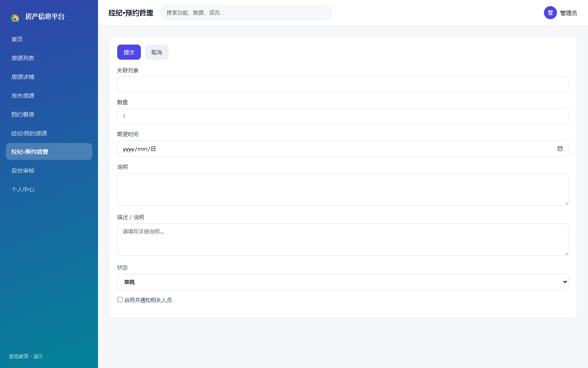Click the house logo icon
This screenshot has width=588, height=368.
pyautogui.click(x=15, y=17)
